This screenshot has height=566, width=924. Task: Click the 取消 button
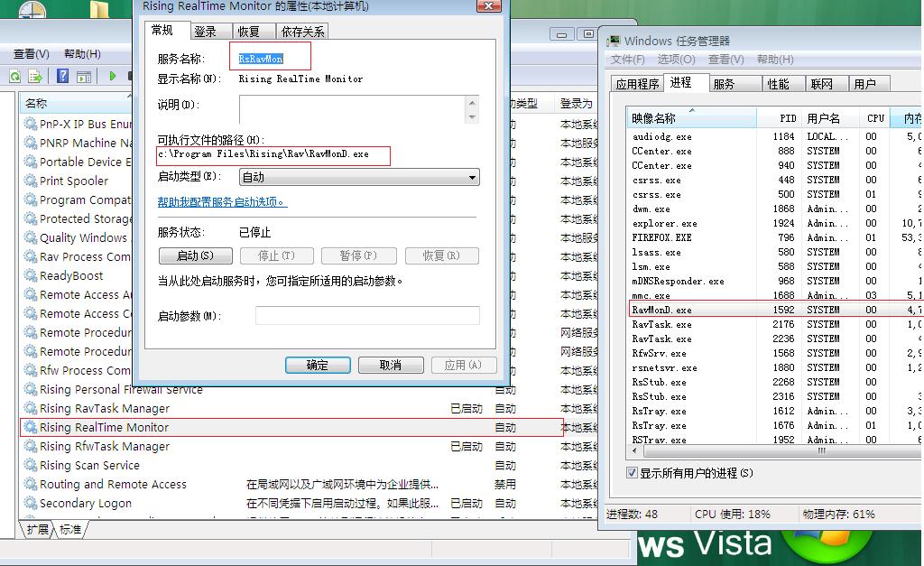pyautogui.click(x=391, y=365)
